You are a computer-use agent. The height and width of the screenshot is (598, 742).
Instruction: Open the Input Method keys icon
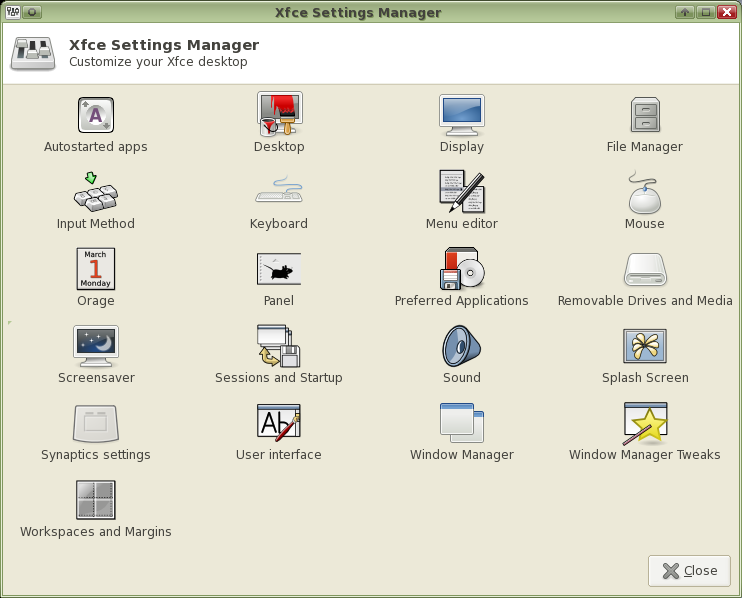point(96,192)
